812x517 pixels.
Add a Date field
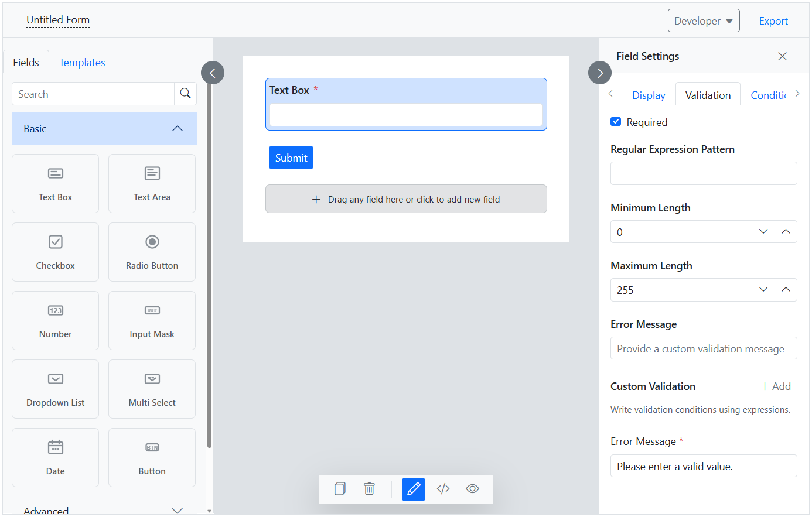tap(55, 457)
